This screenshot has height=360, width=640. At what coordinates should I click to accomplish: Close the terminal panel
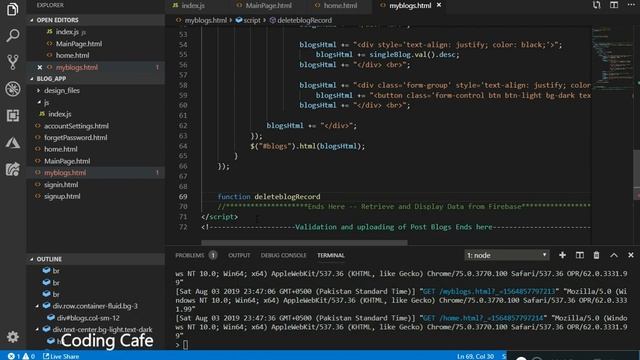[x=631, y=255]
